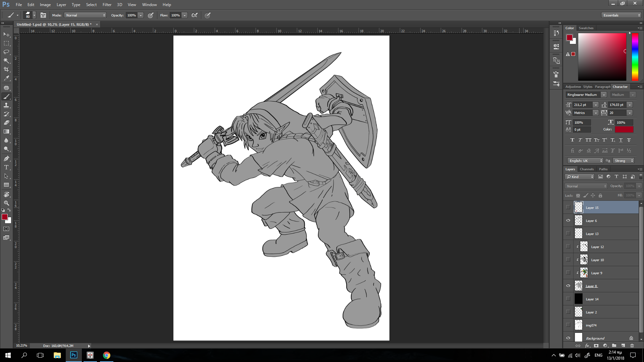
Task: Select the Rectangular Marquee tool
Action: click(6, 43)
